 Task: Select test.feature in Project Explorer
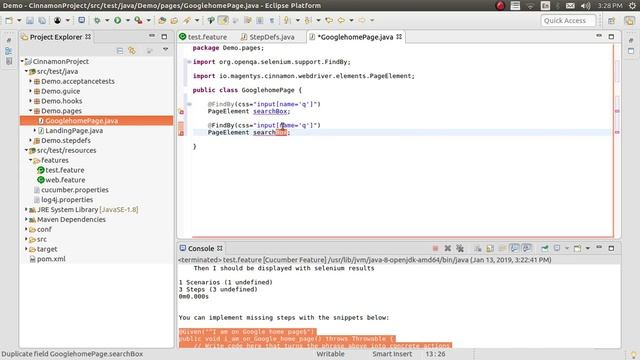coord(64,170)
